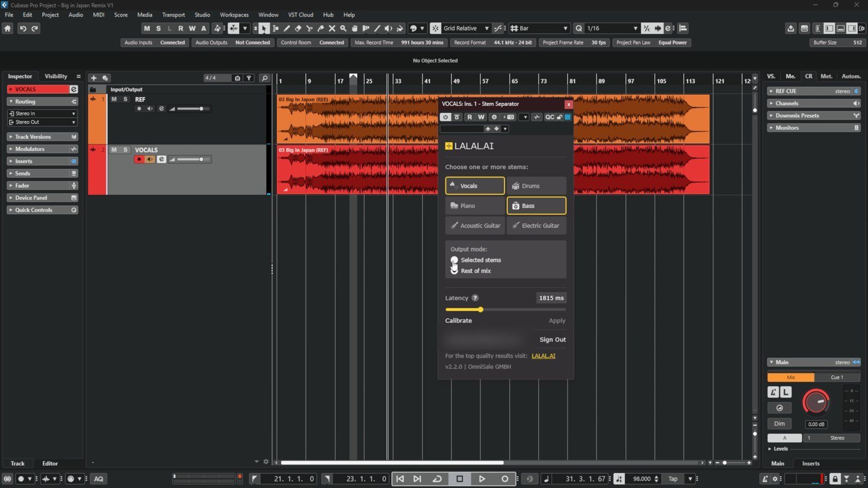Mute the REF track
Viewport: 868px width, 488px height.
[114, 99]
